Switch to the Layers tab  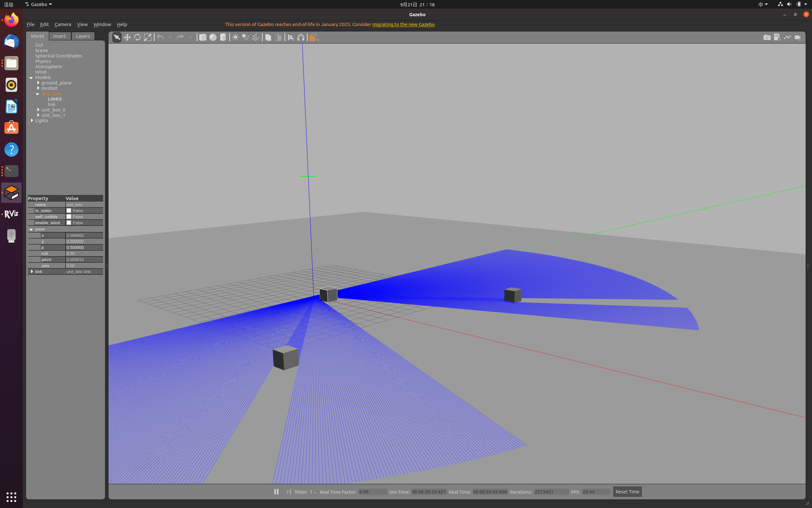click(x=83, y=36)
